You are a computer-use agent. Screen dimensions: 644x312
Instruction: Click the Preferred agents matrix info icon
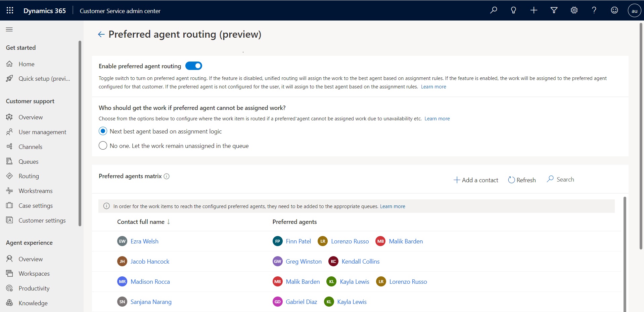(167, 177)
